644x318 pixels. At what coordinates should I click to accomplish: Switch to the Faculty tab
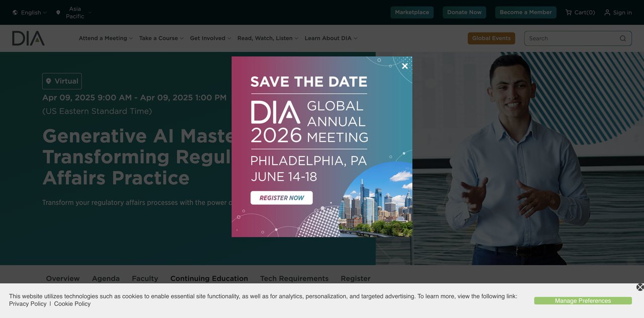pos(145,278)
